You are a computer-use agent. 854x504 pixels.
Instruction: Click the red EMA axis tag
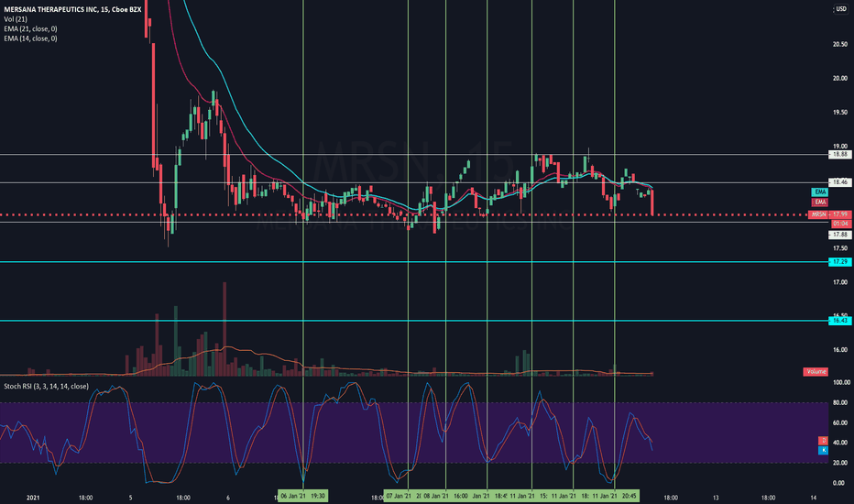coord(820,203)
